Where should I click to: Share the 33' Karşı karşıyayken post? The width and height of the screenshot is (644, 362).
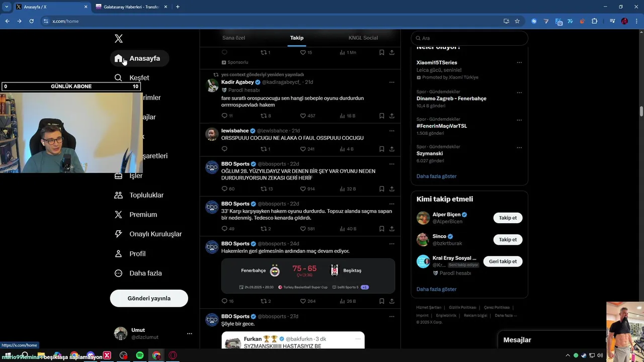392,229
